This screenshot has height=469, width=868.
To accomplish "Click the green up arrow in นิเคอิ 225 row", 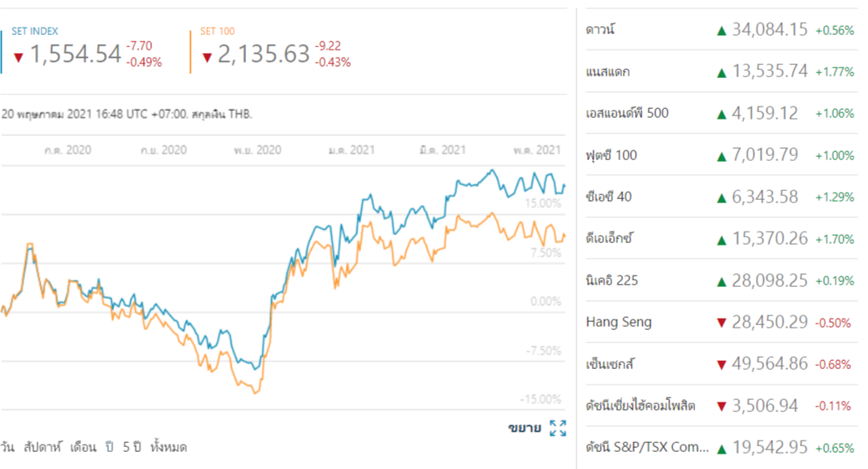I will coord(720,280).
